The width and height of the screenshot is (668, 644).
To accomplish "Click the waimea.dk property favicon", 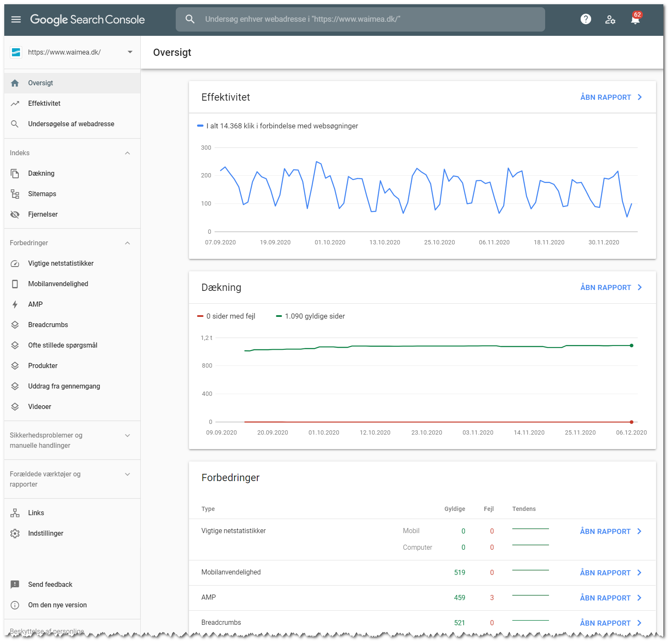I will 16,52.
